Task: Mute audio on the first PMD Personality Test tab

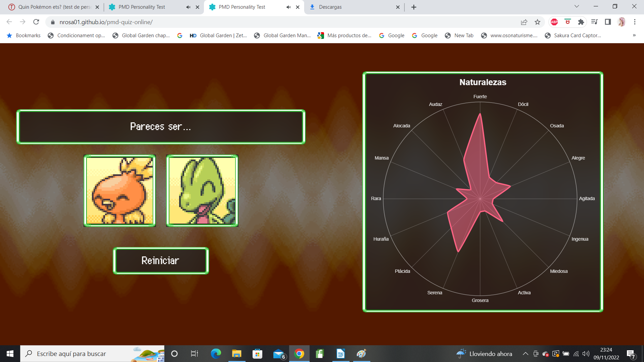Action: pos(189,7)
